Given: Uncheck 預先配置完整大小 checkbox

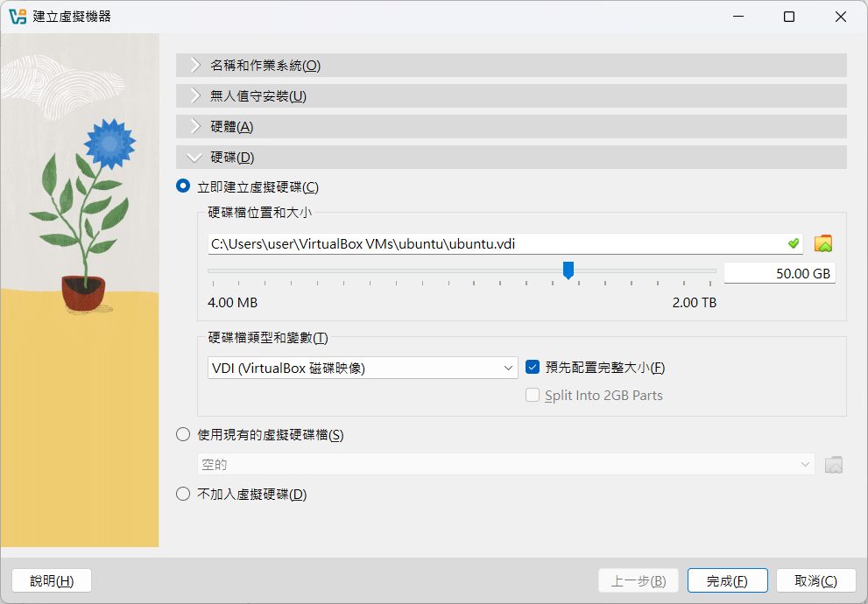Looking at the screenshot, I should 533,368.
